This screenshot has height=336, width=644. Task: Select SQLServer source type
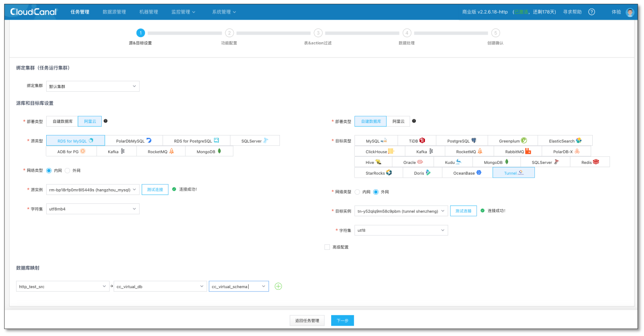[255, 141]
